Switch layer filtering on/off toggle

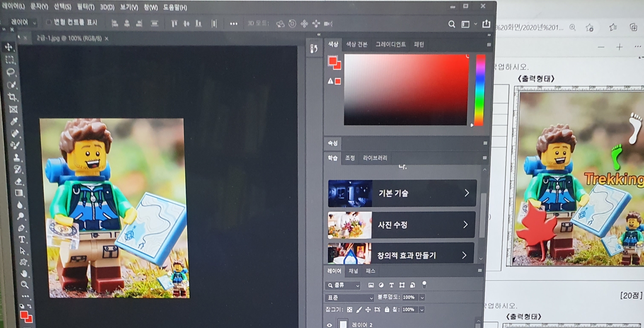424,284
